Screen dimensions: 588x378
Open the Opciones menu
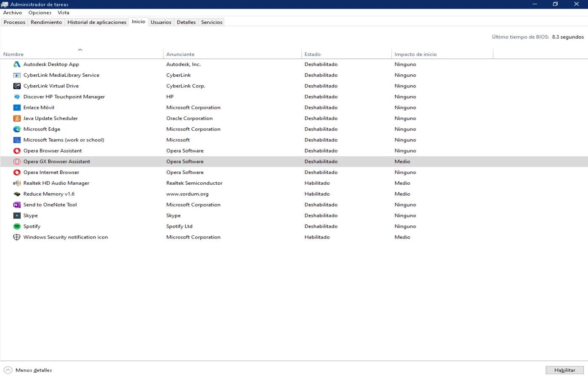(x=40, y=13)
